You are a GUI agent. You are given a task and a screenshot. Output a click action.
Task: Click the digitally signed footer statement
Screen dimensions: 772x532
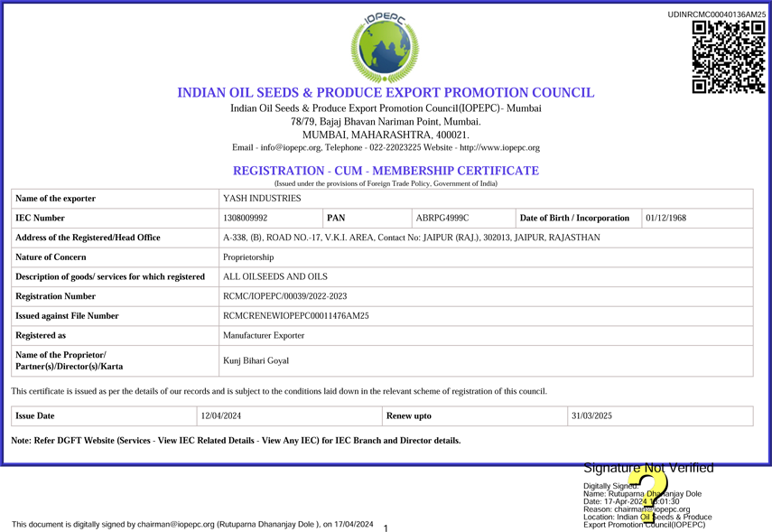click(192, 524)
